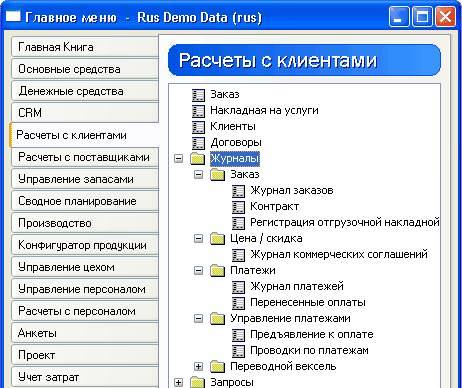Click the Запросы folder icon

pyautogui.click(x=198, y=382)
